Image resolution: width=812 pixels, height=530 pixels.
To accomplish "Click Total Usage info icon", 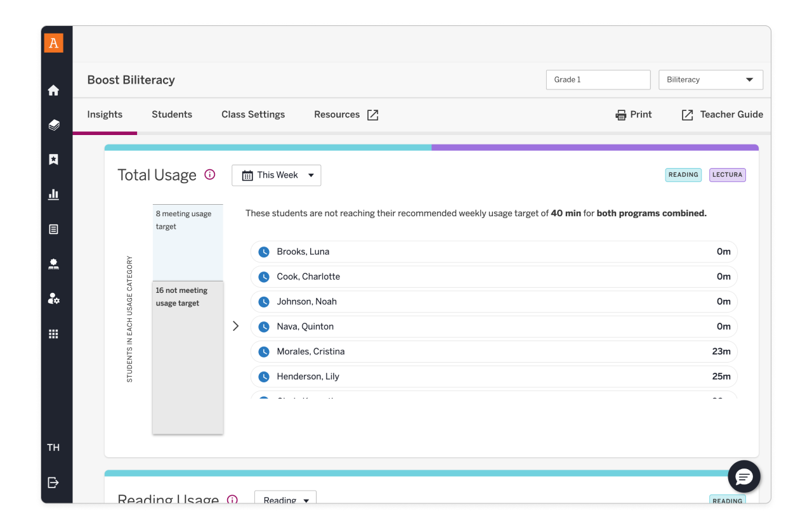I will pyautogui.click(x=209, y=175).
